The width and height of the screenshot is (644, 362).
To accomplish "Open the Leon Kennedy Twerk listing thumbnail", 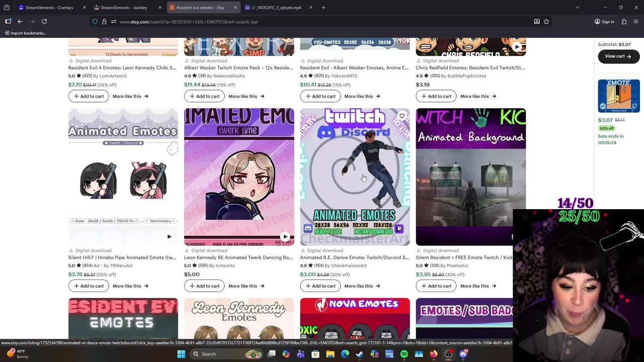I will (239, 177).
